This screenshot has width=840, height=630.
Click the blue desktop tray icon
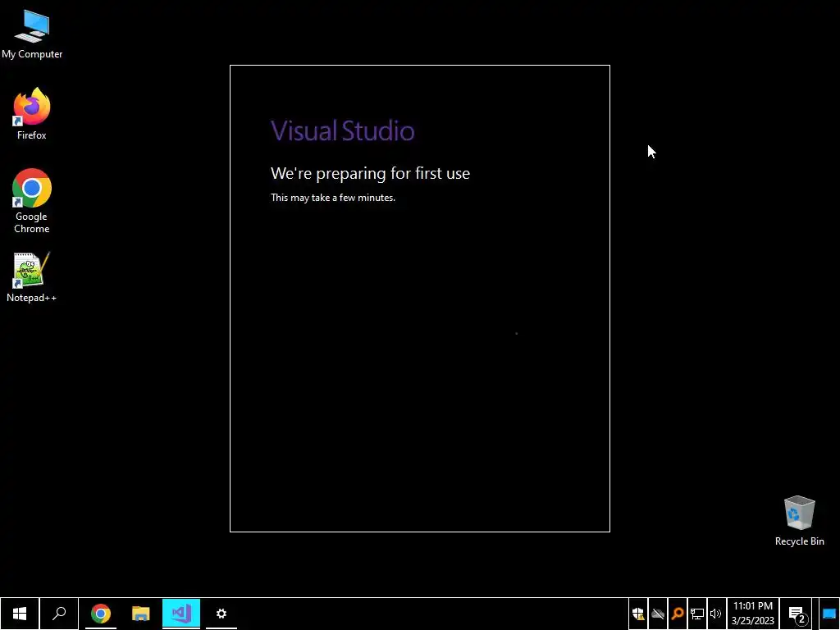829,614
